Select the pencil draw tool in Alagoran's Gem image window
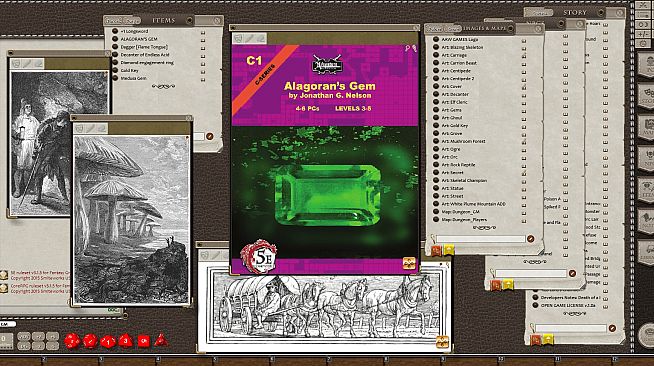 click(x=249, y=38)
